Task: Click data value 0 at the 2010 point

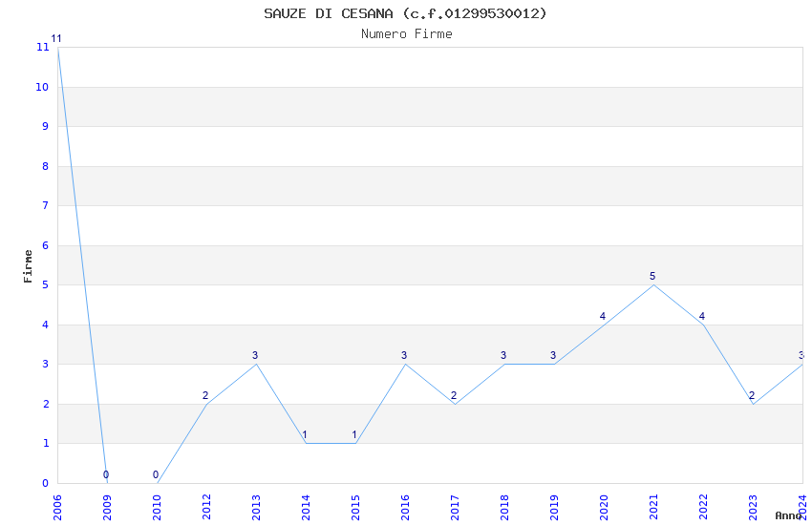Action: click(x=156, y=474)
